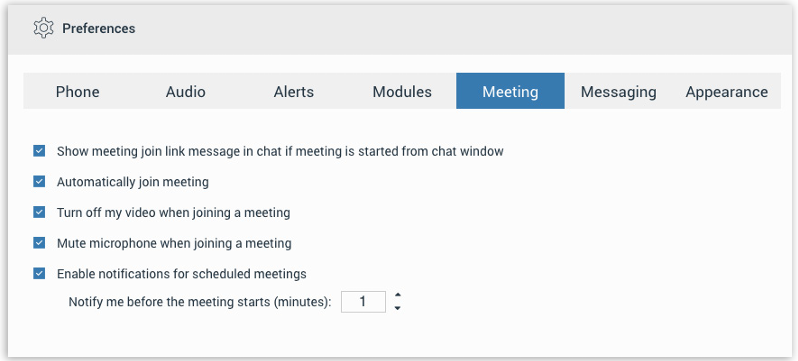798x361 pixels.
Task: Open the Messaging preferences tab
Action: [x=618, y=92]
